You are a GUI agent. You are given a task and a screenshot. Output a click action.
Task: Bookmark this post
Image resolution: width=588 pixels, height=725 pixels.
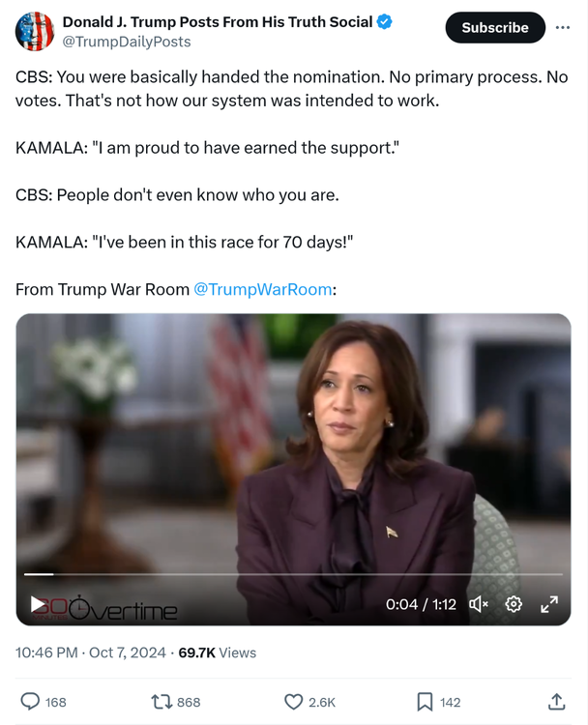[x=425, y=702]
